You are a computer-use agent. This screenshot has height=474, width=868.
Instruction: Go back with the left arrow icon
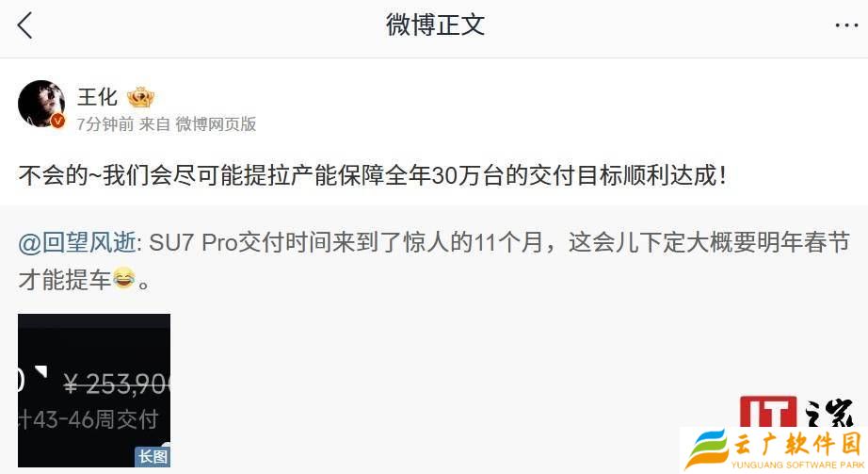tap(24, 25)
